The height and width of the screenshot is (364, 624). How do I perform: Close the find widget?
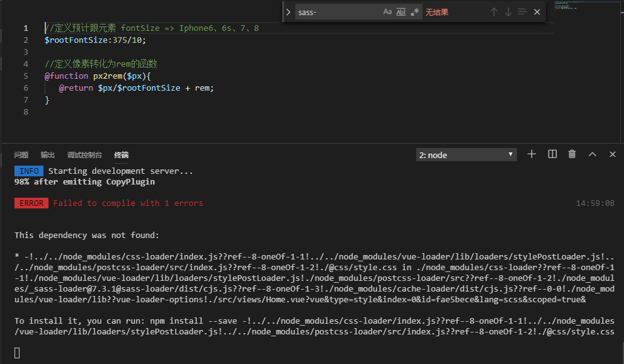[537, 12]
